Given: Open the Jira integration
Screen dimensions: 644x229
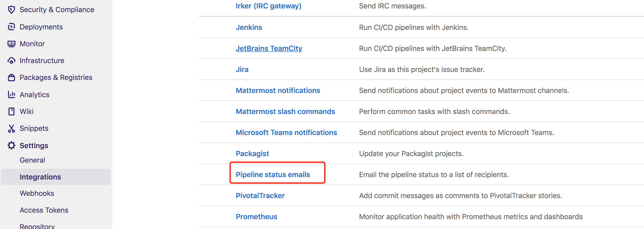Looking at the screenshot, I should point(242,69).
